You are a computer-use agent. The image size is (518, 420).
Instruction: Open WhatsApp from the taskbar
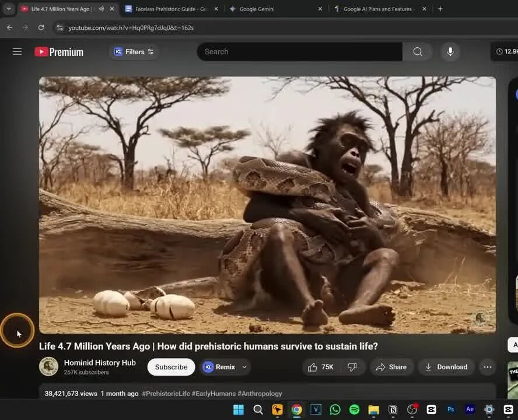pos(334,409)
